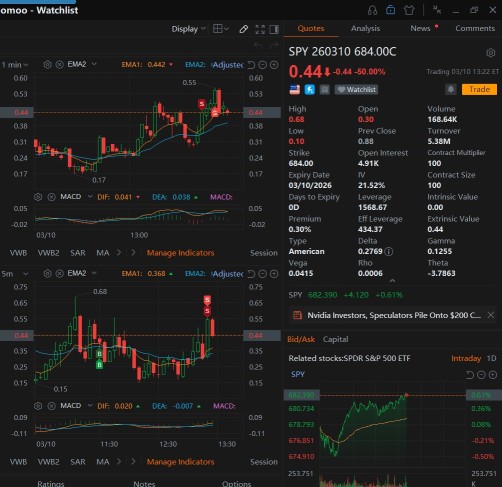
Task: Click the orange Trade button
Action: pyautogui.click(x=479, y=89)
